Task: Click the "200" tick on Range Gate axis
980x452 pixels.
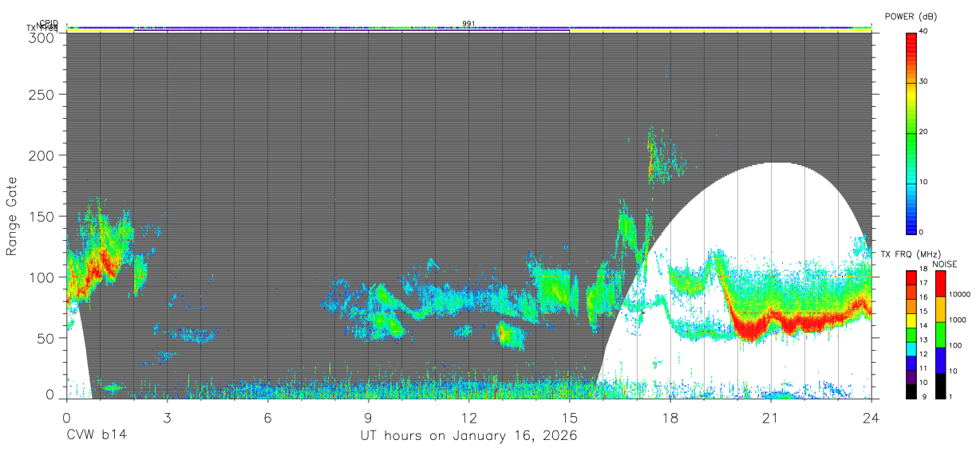Action: 41,155
